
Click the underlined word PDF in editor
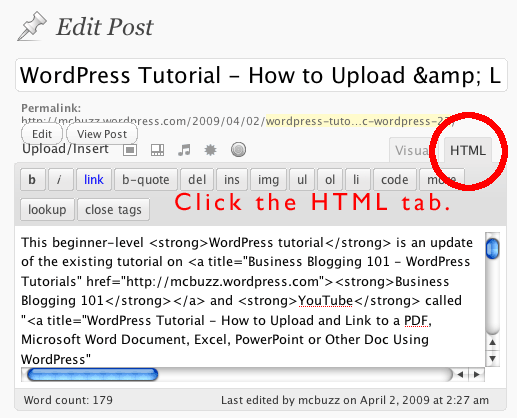[416, 321]
